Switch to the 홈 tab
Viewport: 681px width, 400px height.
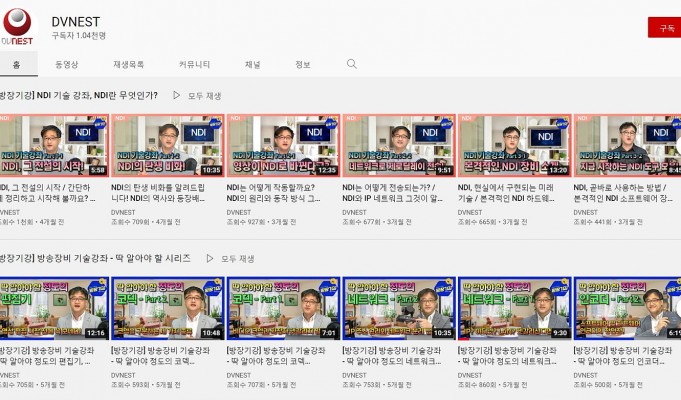pos(16,64)
